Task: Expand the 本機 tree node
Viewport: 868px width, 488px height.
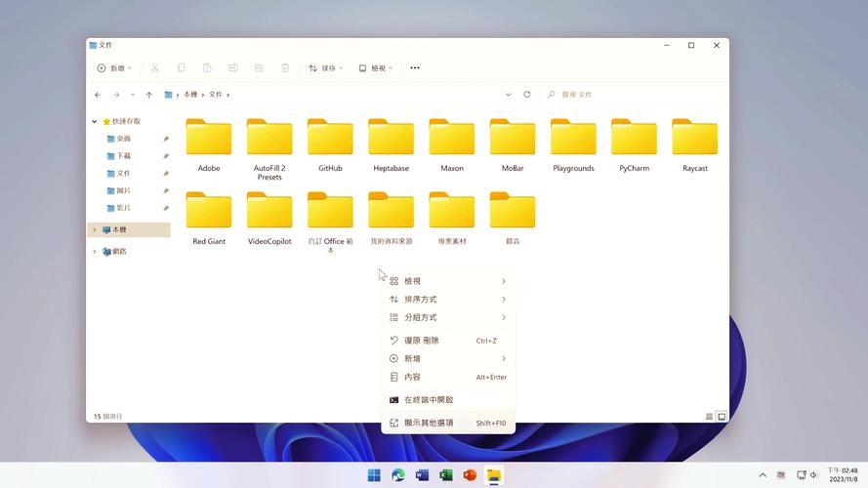Action: 95,229
